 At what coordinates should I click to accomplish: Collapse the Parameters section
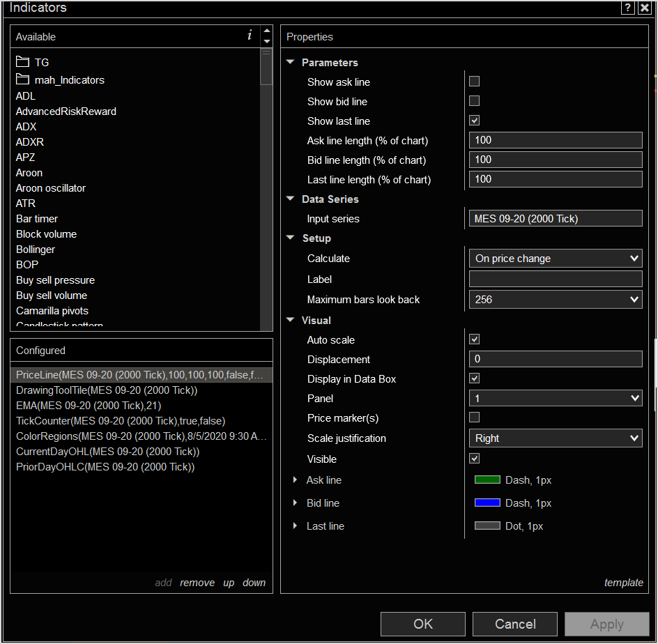click(291, 61)
